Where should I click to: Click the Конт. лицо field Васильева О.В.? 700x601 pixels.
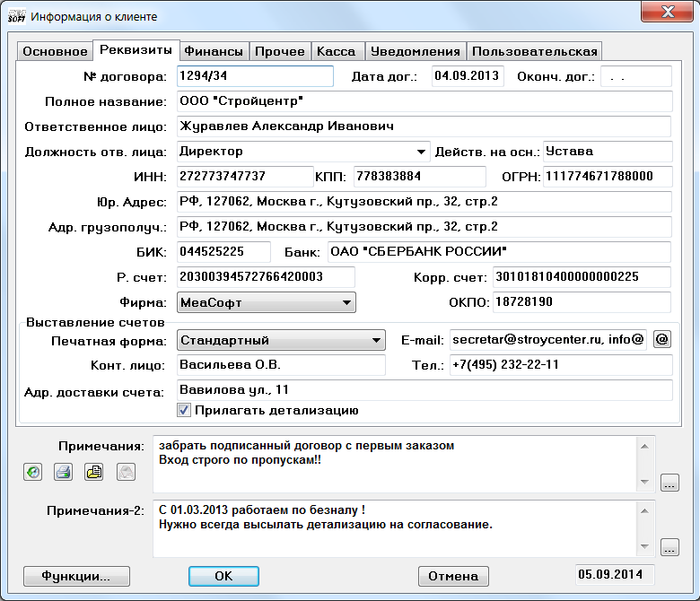[281, 365]
